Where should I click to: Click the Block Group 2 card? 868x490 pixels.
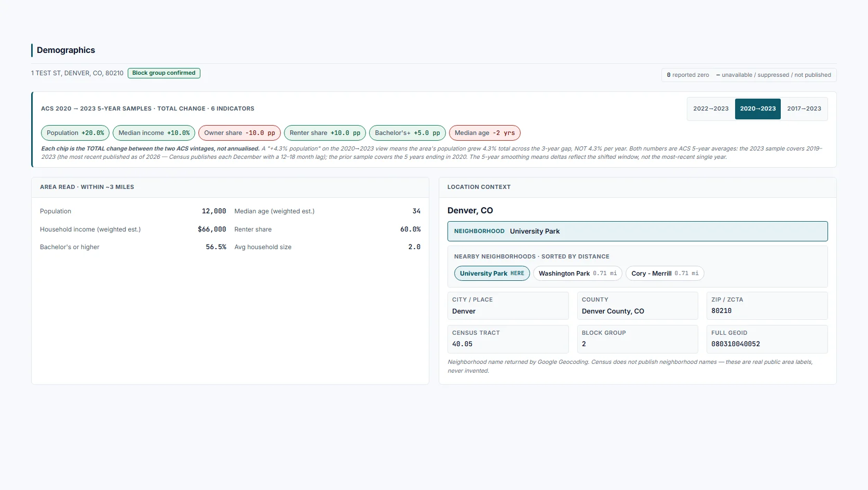638,339
